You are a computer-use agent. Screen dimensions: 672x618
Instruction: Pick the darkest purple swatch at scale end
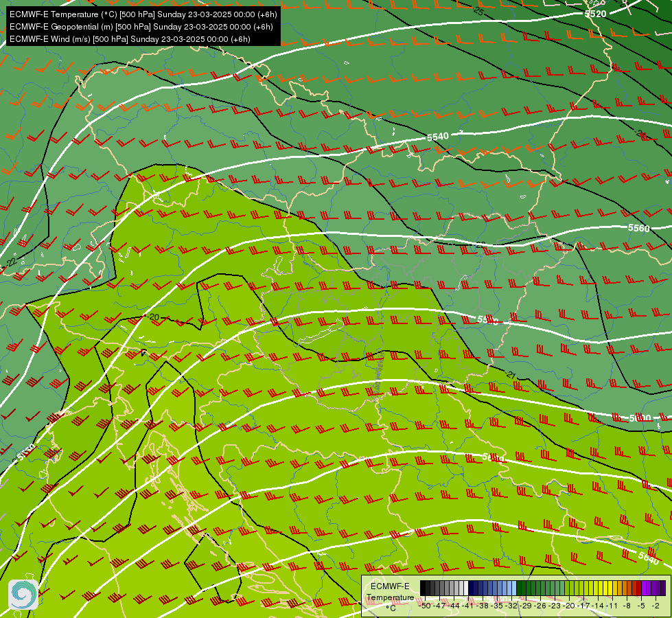point(664,588)
